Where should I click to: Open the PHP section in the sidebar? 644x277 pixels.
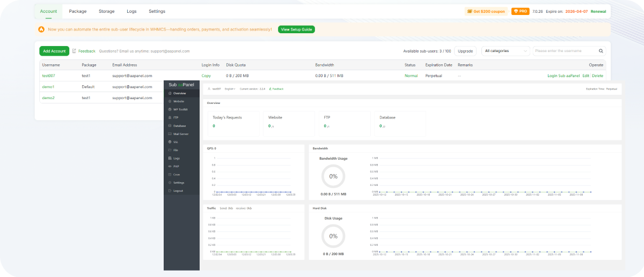[175, 167]
